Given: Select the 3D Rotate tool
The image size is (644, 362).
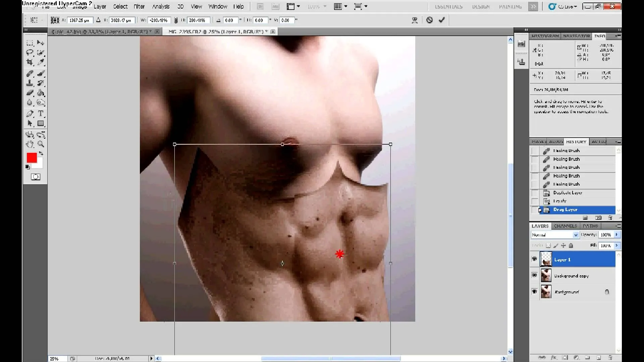Looking at the screenshot, I should pyautogui.click(x=30, y=135).
